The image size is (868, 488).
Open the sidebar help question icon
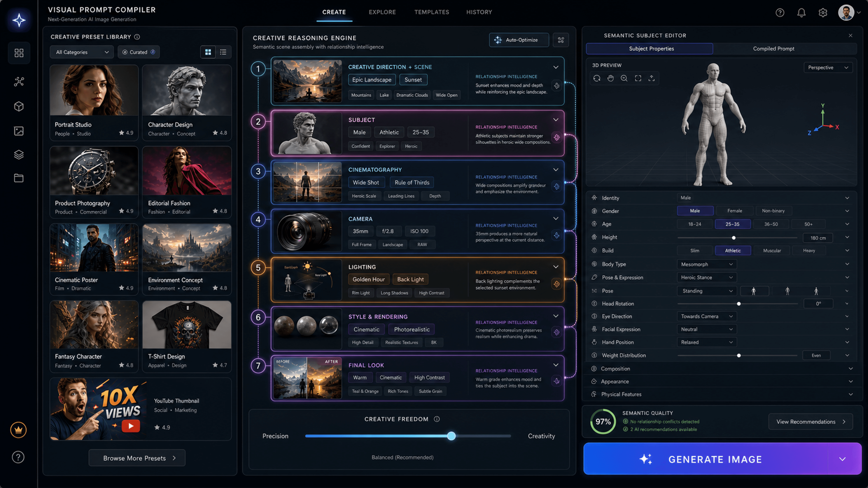click(18, 457)
